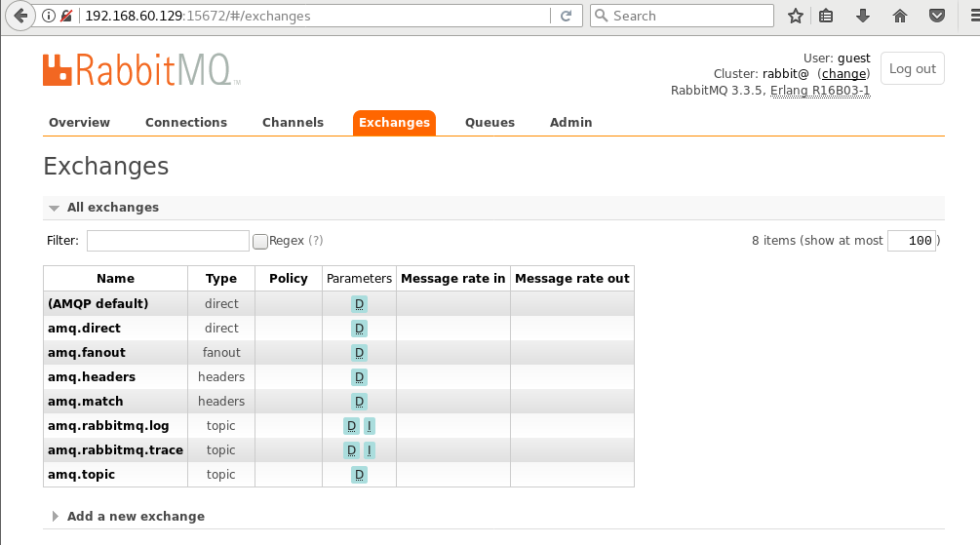Viewport: 980px width, 545px height.
Task: Save page to Pocket icon
Action: (937, 16)
